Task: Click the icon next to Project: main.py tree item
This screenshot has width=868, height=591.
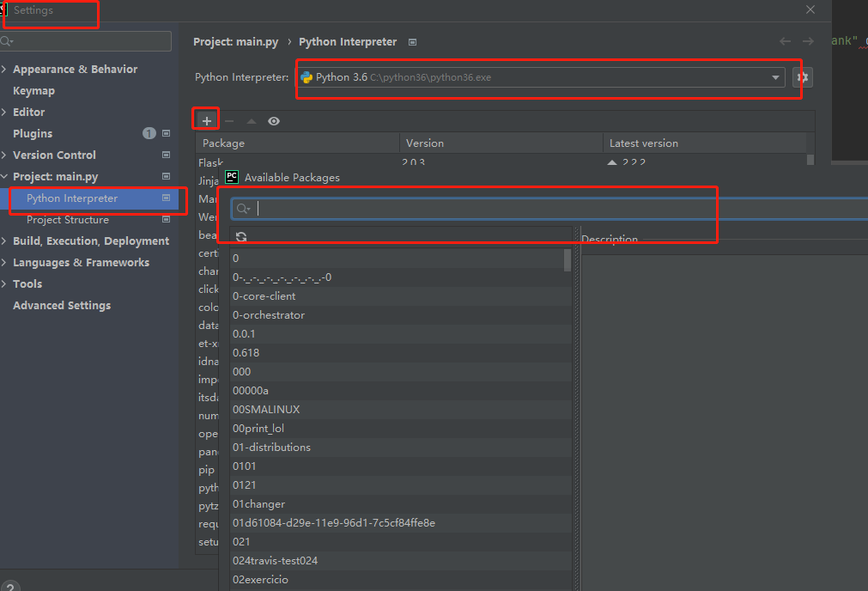Action: coord(166,176)
